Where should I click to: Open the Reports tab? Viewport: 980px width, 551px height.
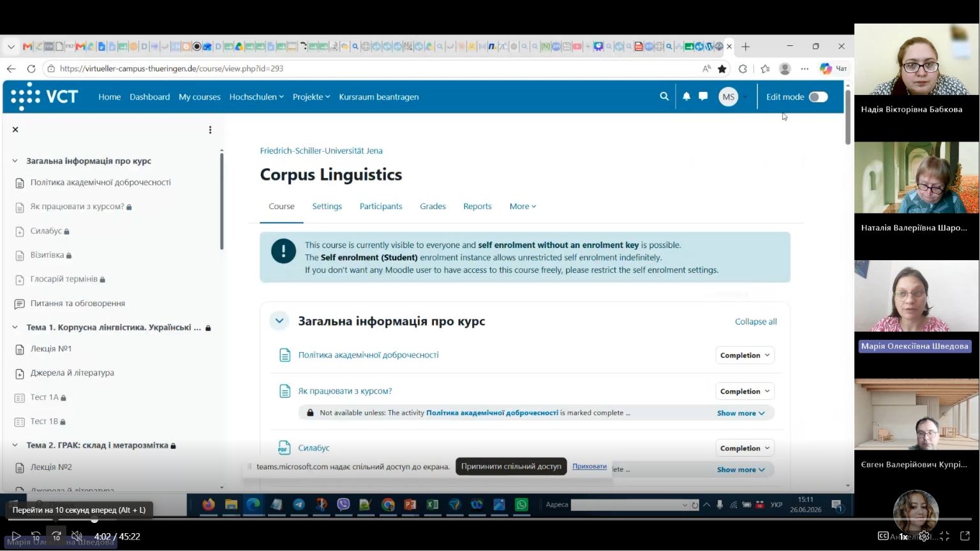[477, 206]
